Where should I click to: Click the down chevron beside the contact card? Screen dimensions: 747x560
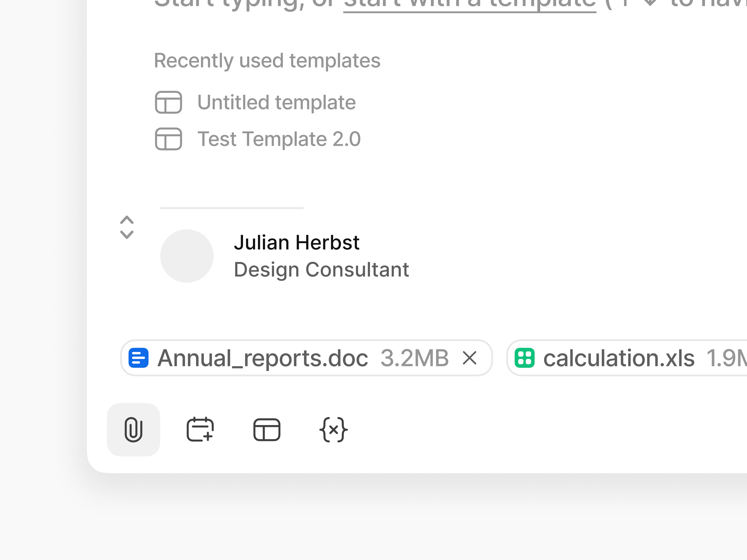tap(127, 234)
